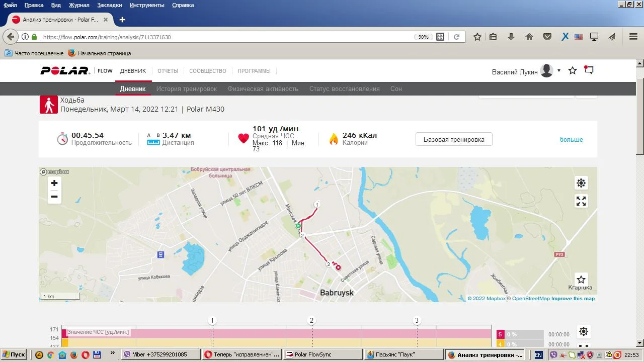This screenshot has width=644, height=362.
Task: Open the Mapbox attribution link
Action: pos(487,299)
